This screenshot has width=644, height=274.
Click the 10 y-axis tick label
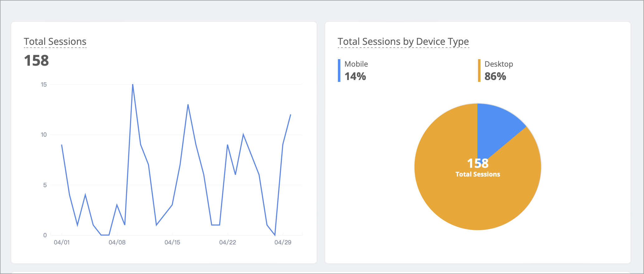click(44, 135)
